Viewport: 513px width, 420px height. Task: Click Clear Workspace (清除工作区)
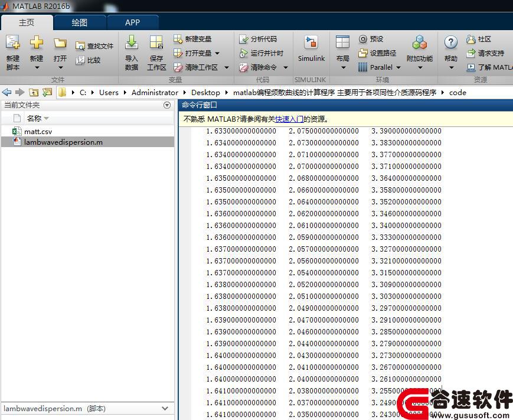click(x=195, y=67)
